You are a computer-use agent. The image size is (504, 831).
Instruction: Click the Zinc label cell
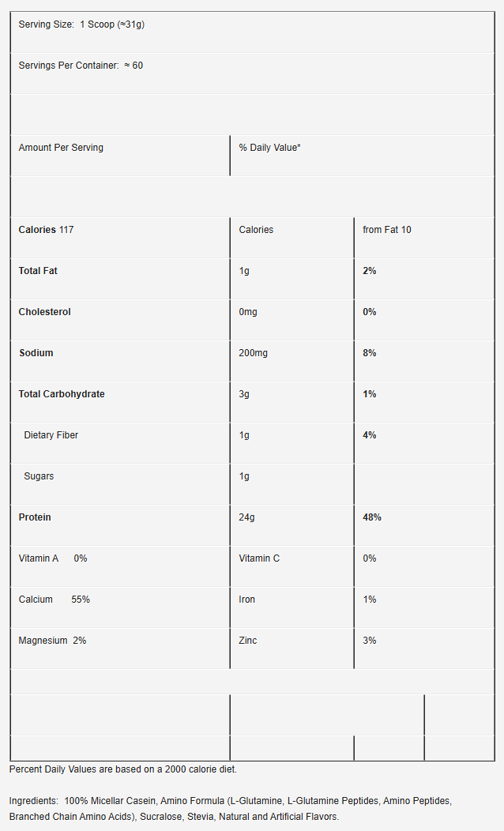292,649
